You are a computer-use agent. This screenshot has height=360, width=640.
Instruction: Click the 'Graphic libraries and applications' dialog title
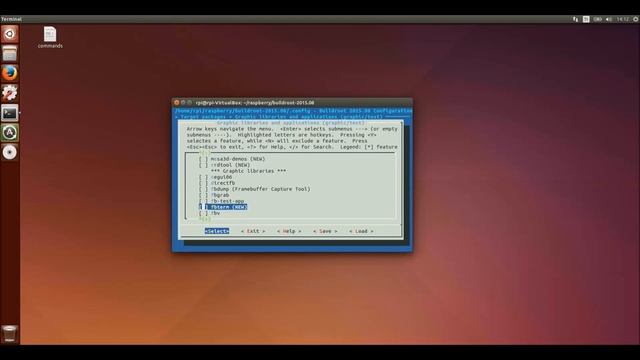[x=290, y=122]
